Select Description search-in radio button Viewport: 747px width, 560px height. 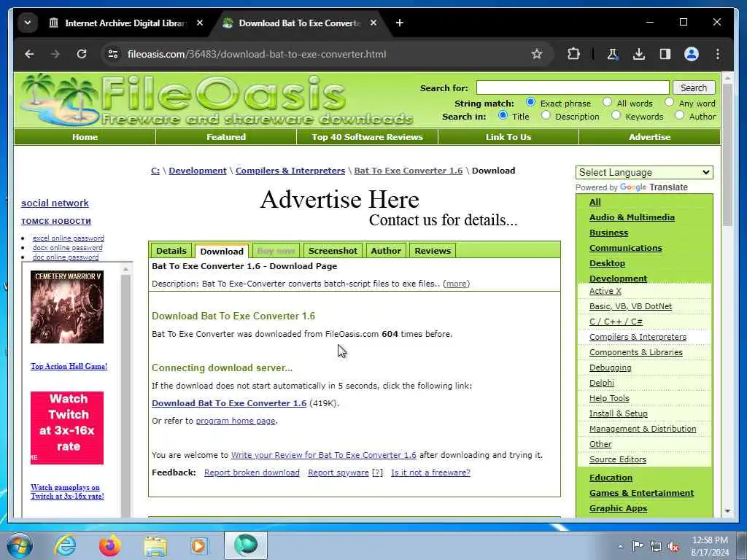pos(546,115)
